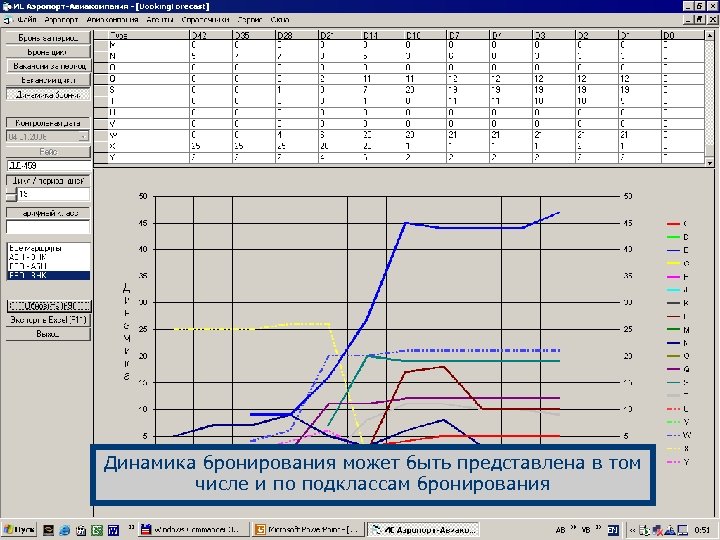Click the Word quick launch icon

coord(113,530)
